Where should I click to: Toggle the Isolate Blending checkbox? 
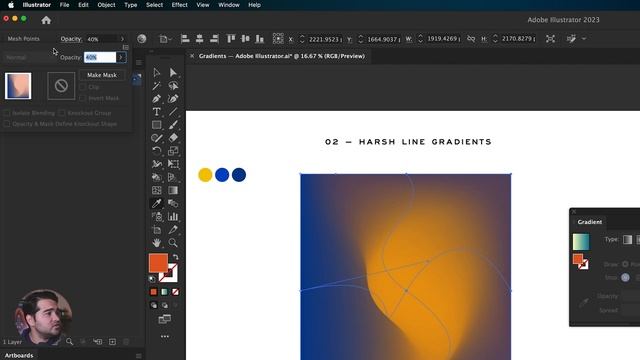pos(7,113)
